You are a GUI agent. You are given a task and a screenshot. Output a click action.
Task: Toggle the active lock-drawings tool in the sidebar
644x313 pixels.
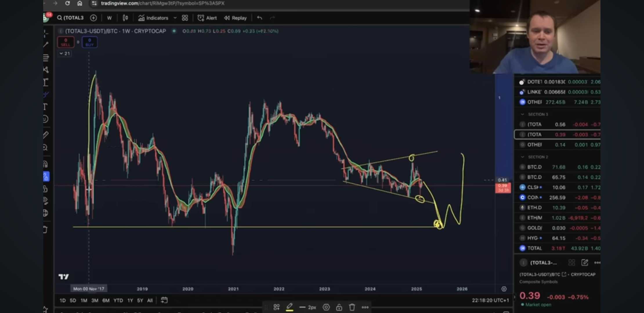[46, 176]
